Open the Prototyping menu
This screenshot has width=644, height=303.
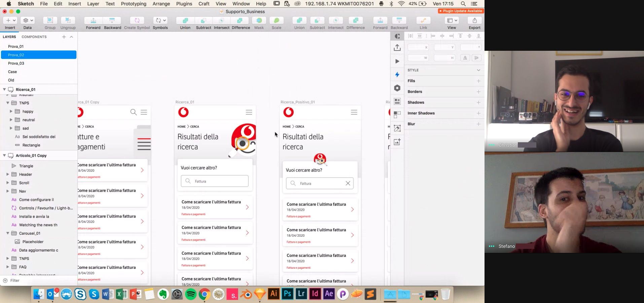pos(134,4)
